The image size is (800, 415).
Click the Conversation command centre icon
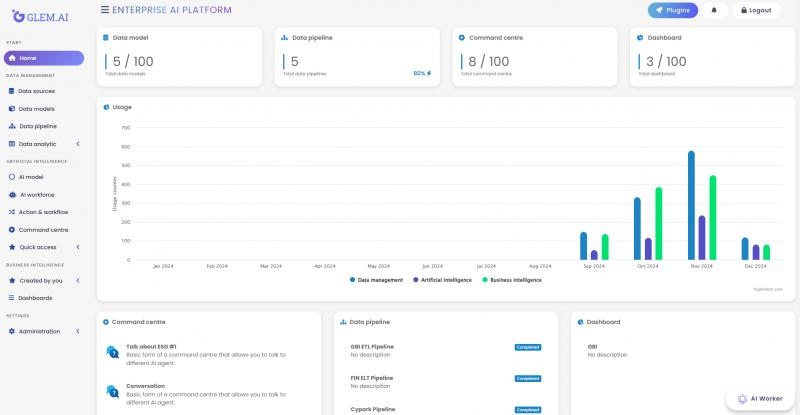tap(111, 391)
